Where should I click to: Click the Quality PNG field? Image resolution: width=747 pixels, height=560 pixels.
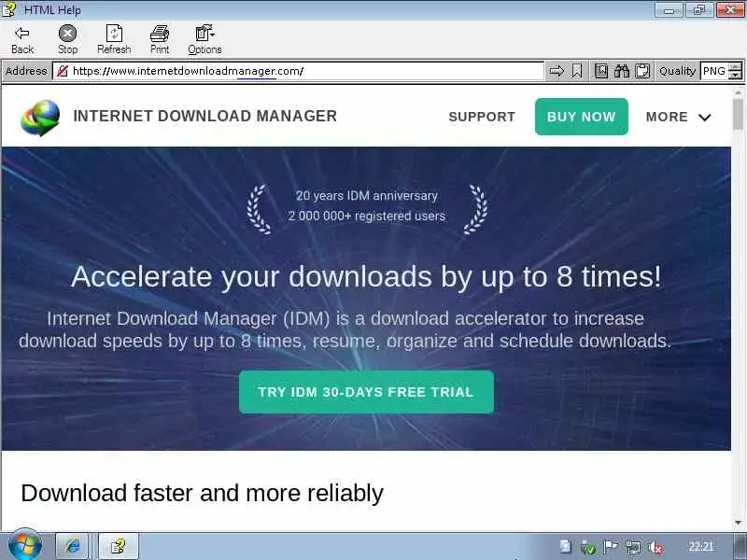click(714, 71)
